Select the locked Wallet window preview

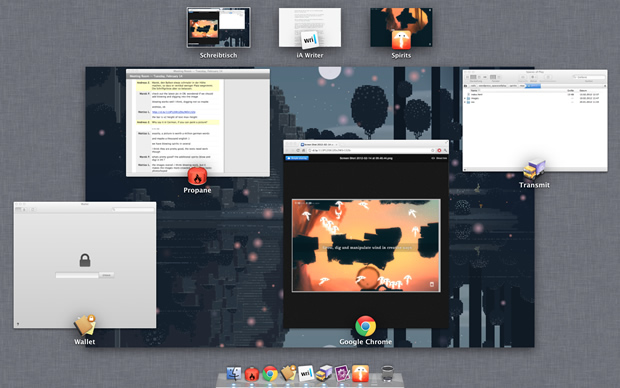click(x=85, y=265)
